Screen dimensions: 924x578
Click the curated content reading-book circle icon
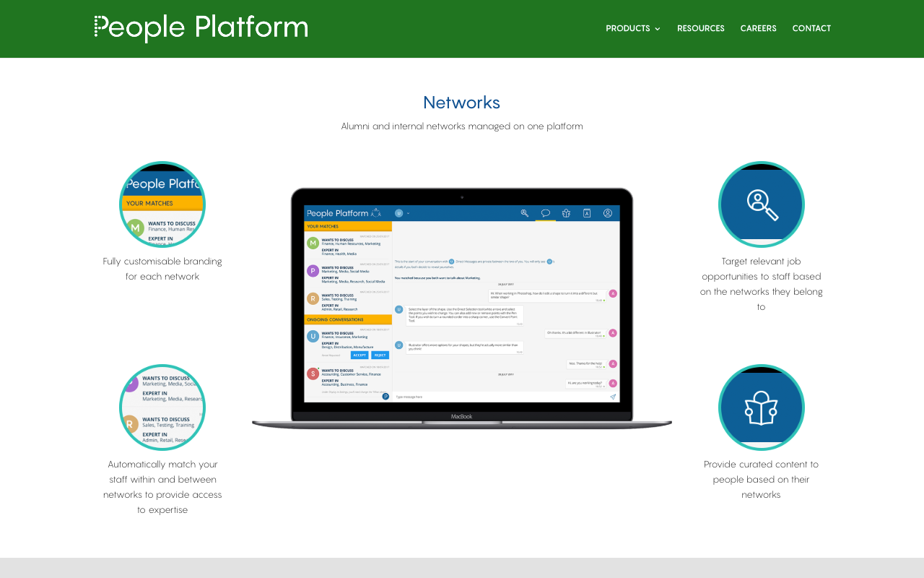pos(762,407)
